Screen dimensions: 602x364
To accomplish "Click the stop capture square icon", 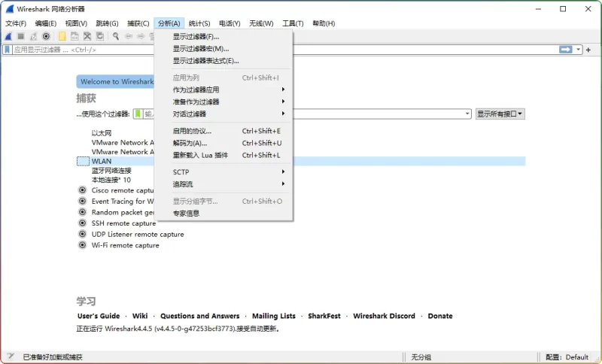I will point(21,36).
